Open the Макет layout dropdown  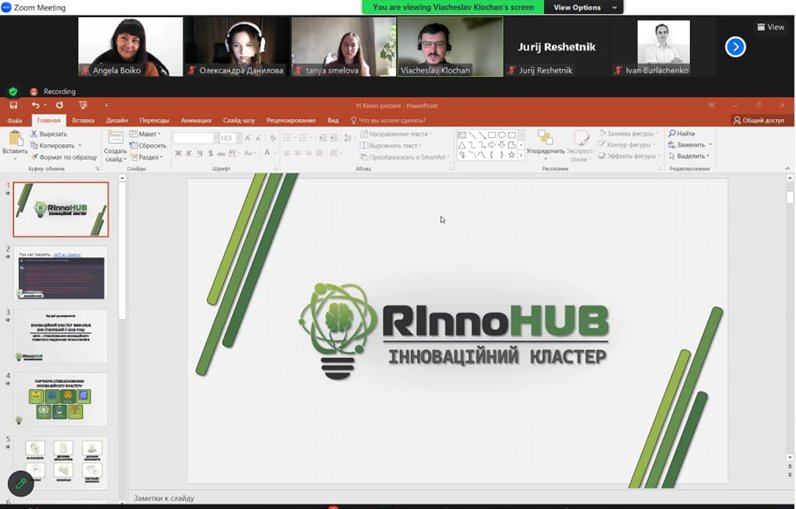(145, 134)
